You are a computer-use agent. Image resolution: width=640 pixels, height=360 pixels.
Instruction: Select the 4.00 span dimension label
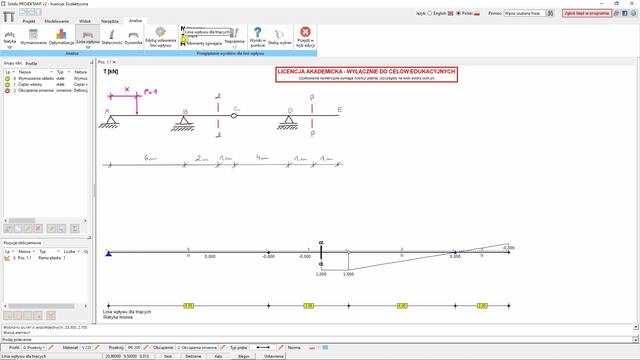[402, 306]
